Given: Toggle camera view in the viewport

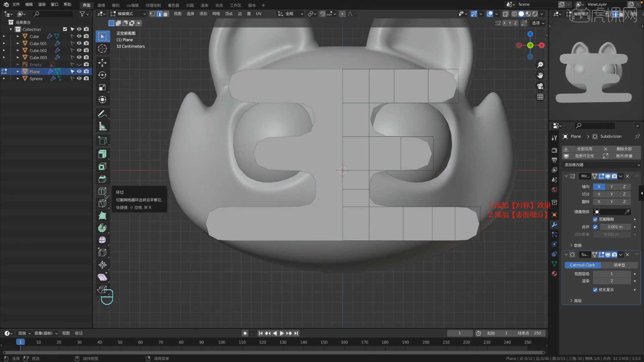Looking at the screenshot, I should point(540,86).
